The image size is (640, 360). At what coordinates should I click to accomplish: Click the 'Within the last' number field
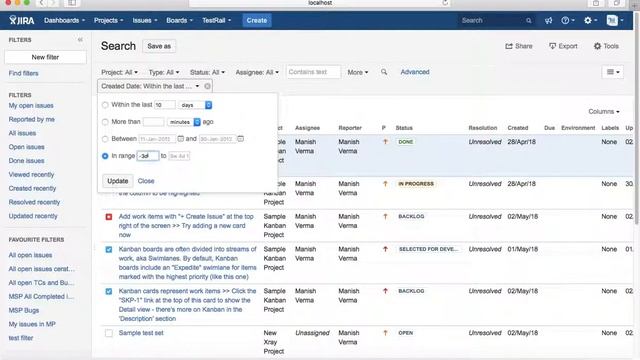(164, 105)
